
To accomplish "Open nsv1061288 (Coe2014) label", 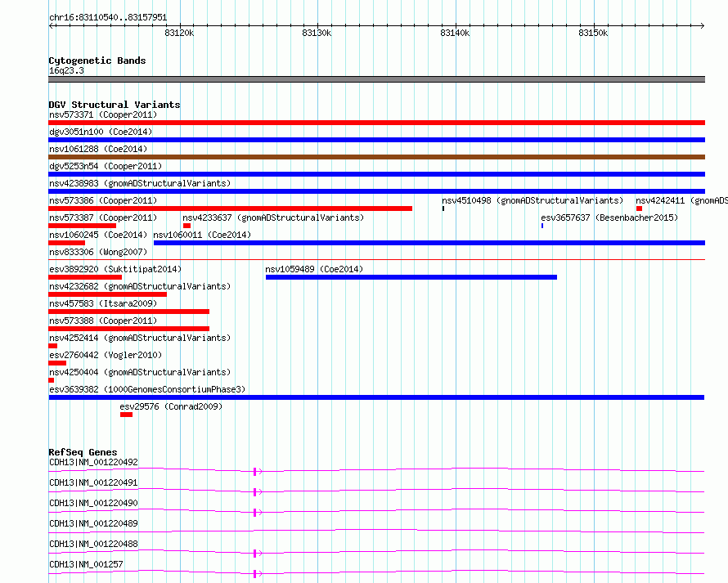I will click(x=98, y=149).
